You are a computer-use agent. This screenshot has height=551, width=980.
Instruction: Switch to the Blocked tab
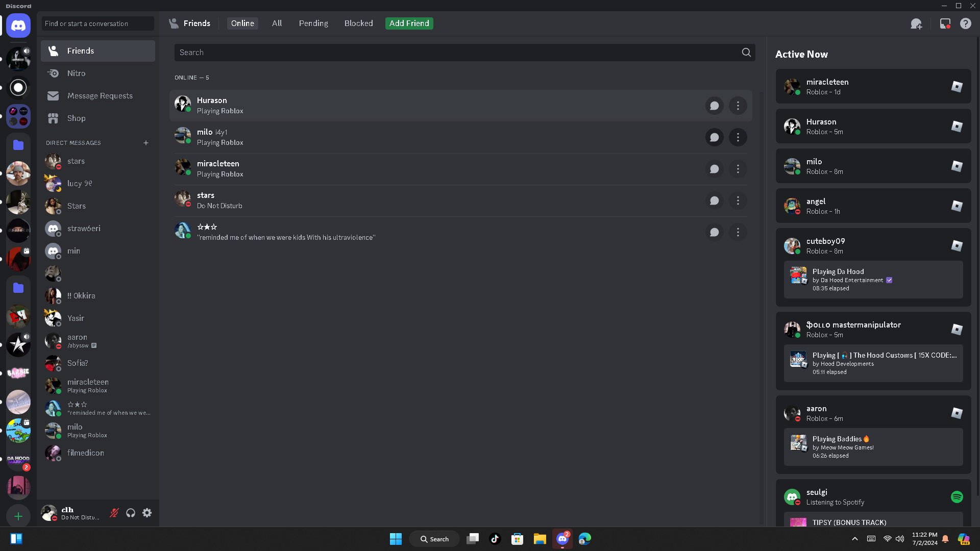[x=358, y=23]
